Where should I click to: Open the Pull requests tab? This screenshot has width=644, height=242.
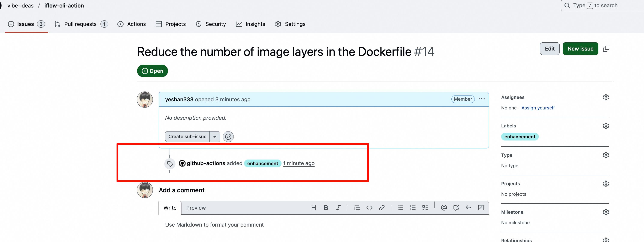(81, 24)
